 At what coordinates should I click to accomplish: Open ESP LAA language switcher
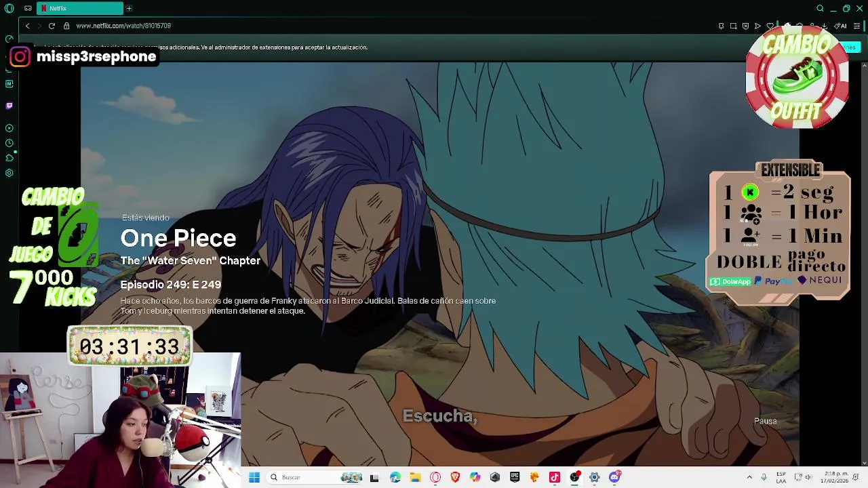(781, 477)
